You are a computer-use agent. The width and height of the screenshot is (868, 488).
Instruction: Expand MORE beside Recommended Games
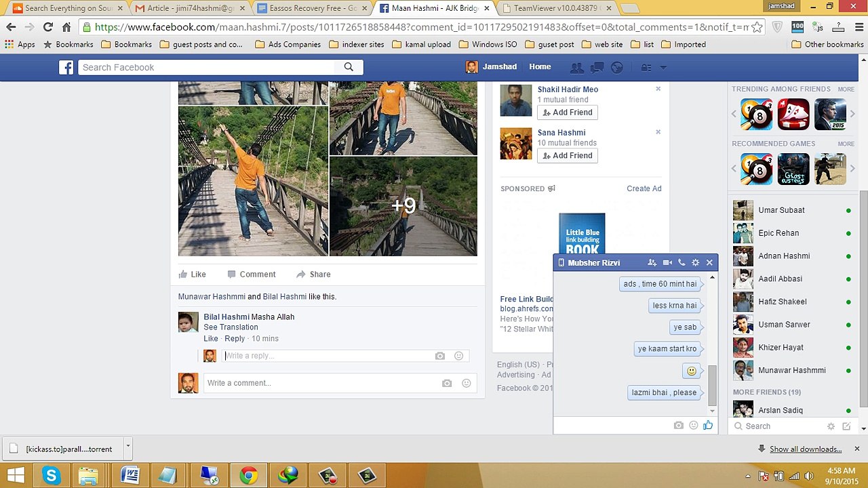point(846,144)
